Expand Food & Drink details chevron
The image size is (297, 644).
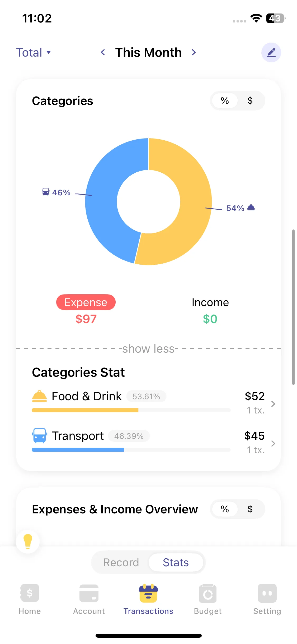(273, 404)
